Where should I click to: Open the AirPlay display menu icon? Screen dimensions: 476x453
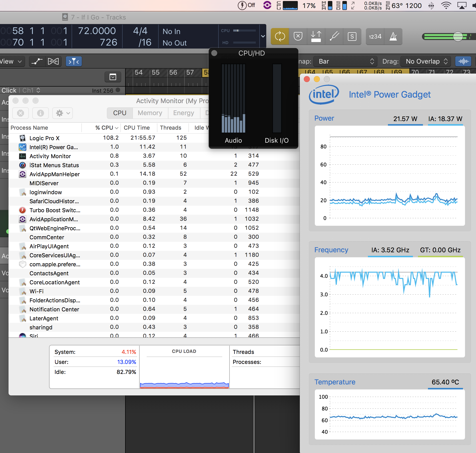click(462, 5)
